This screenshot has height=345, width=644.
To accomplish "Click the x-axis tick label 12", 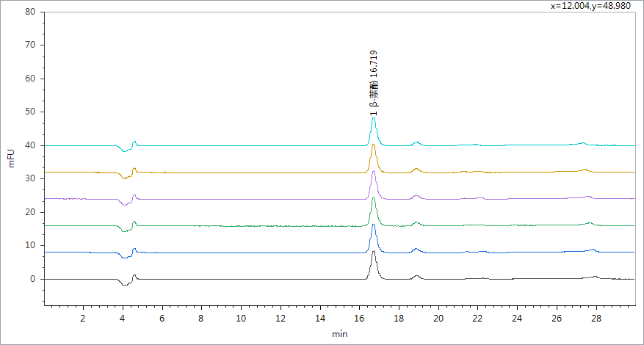I will 281,319.
